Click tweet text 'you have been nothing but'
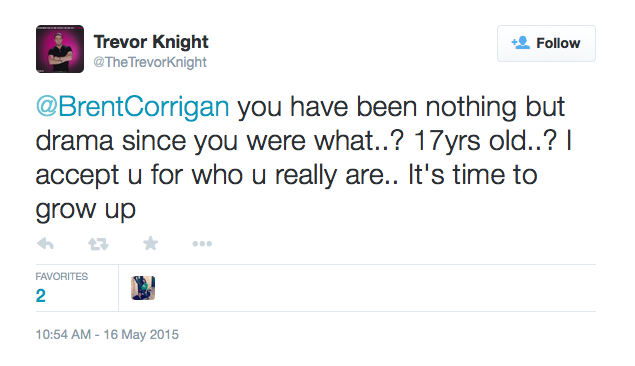 pyautogui.click(x=401, y=106)
